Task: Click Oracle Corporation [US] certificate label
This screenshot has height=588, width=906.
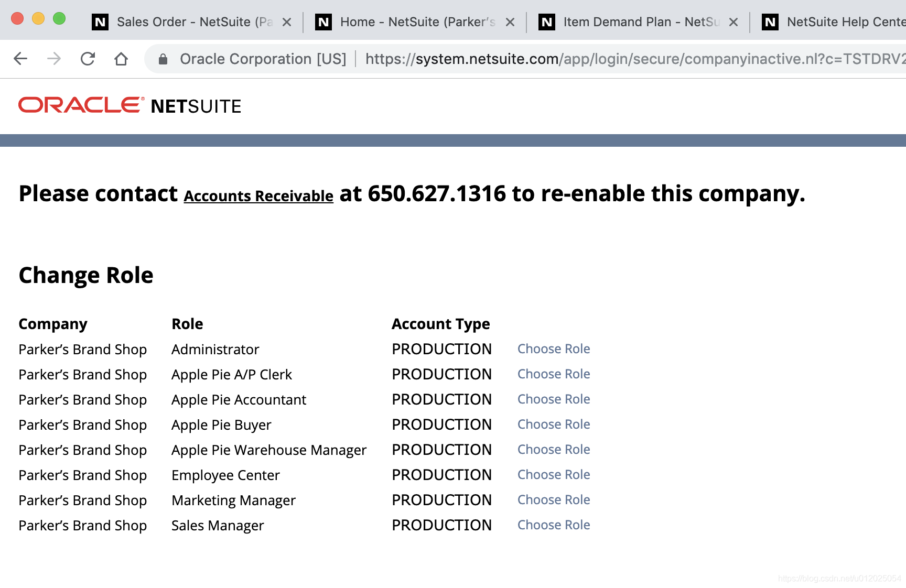Action: pos(263,59)
